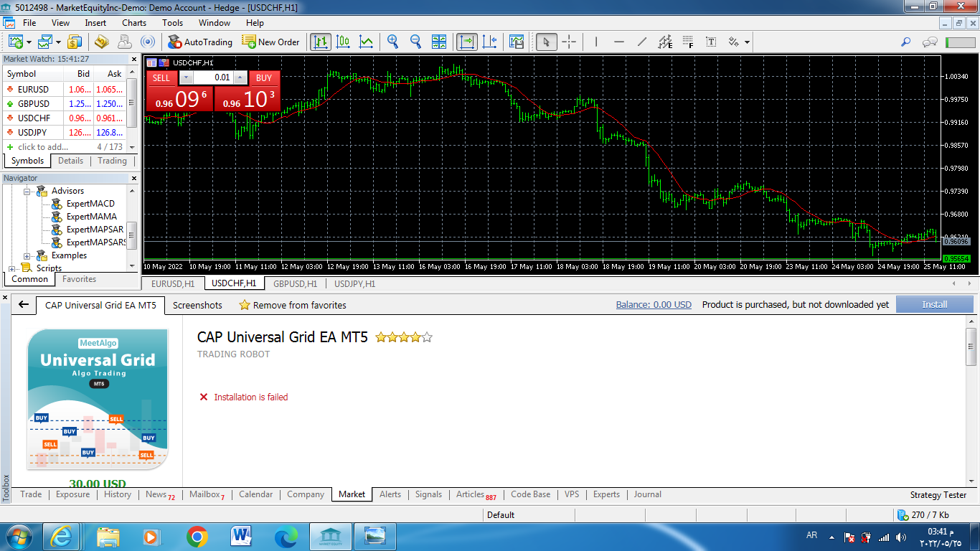
Task: Open the Market Watch dollar icon
Action: pyautogui.click(x=75, y=42)
